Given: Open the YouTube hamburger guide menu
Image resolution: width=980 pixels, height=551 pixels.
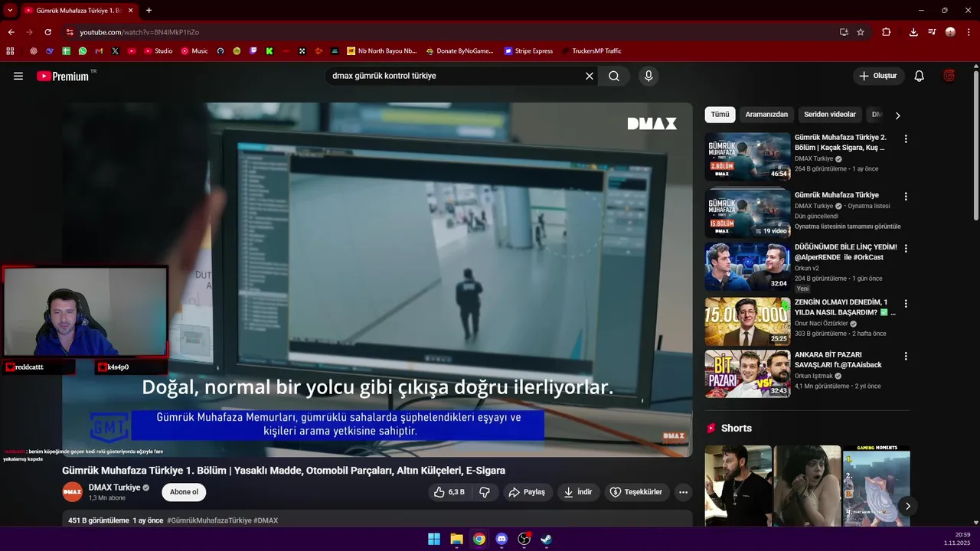Looking at the screenshot, I should [18, 76].
